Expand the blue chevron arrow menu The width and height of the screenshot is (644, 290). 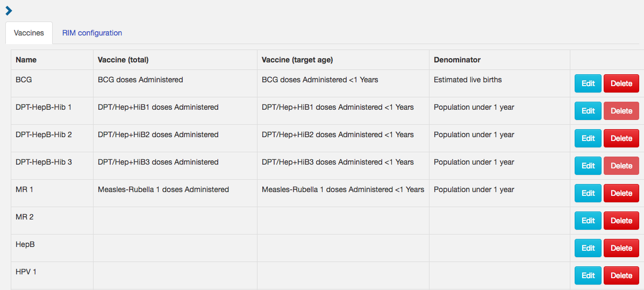(9, 11)
